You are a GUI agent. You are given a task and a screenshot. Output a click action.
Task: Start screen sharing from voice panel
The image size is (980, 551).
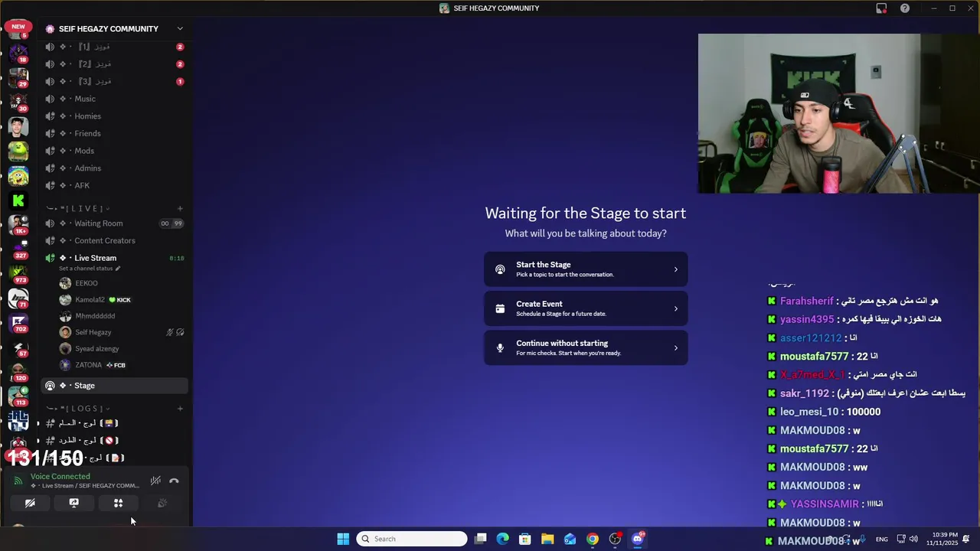74,503
